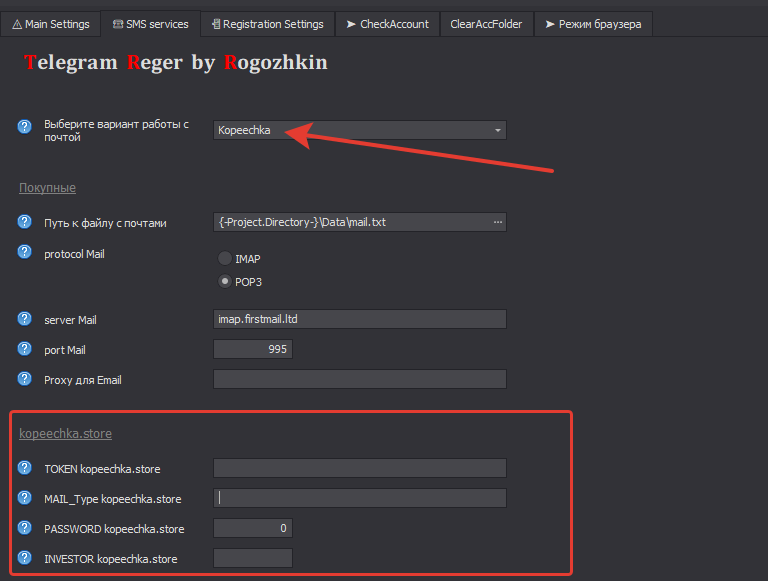
Task: Click the PASSWORD kopeechka.store field showing 0
Action: coord(253,528)
